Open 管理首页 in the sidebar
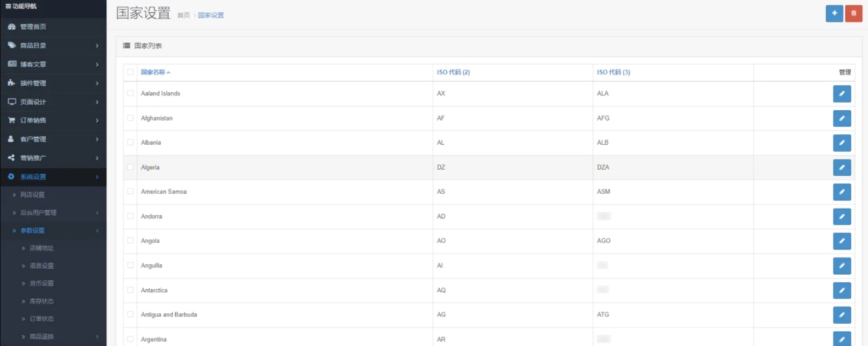The image size is (868, 346). 33,27
